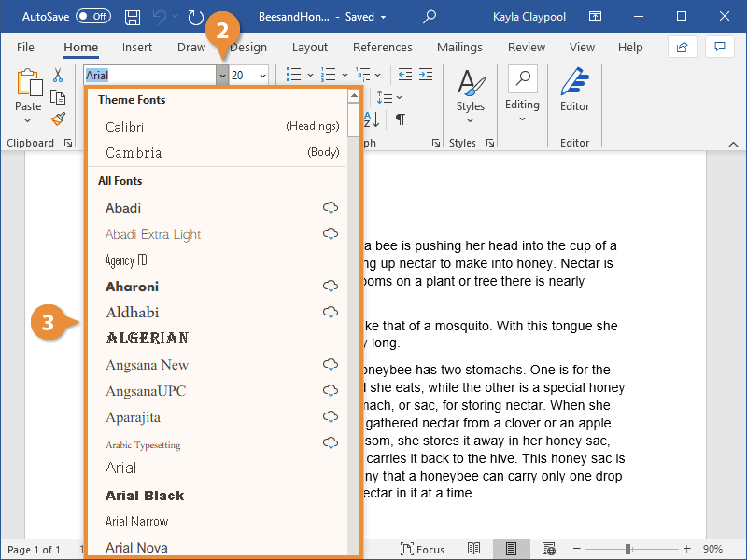Open the Comments icon
The width and height of the screenshot is (747, 560).
(719, 47)
